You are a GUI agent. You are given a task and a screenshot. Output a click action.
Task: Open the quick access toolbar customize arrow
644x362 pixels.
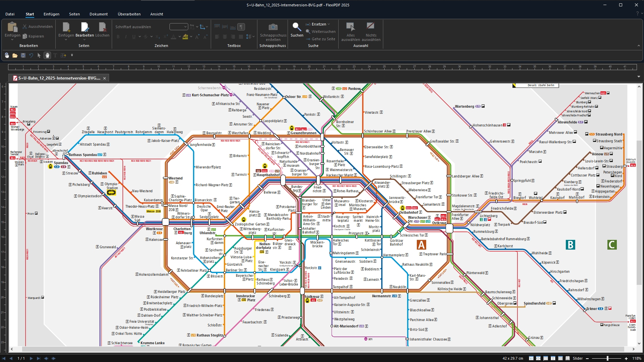pos(72,55)
